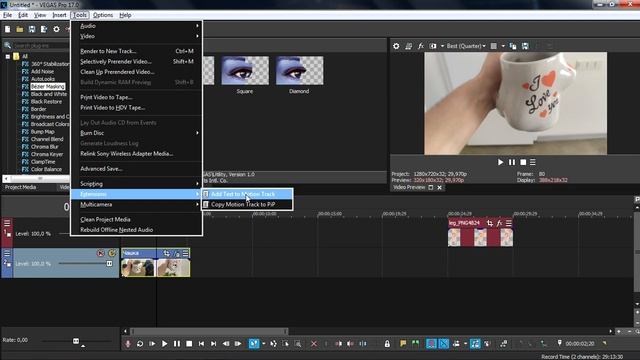
Task: Choose Render to New Track
Action: (137, 51)
